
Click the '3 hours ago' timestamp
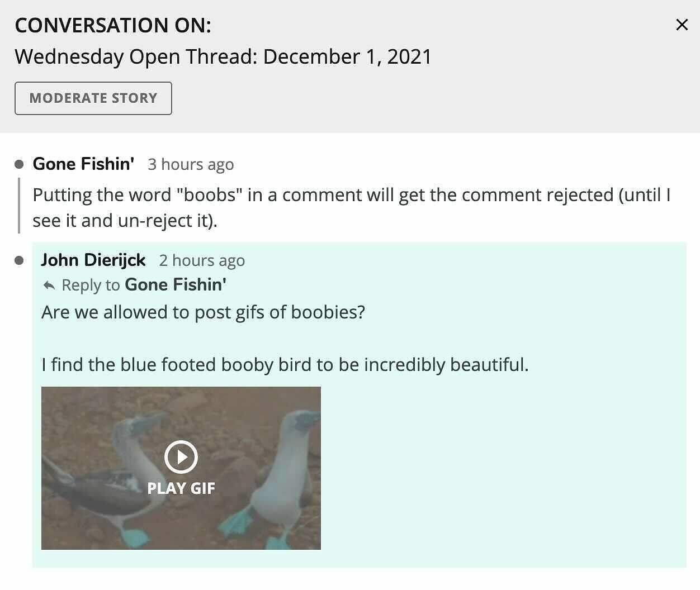191,164
